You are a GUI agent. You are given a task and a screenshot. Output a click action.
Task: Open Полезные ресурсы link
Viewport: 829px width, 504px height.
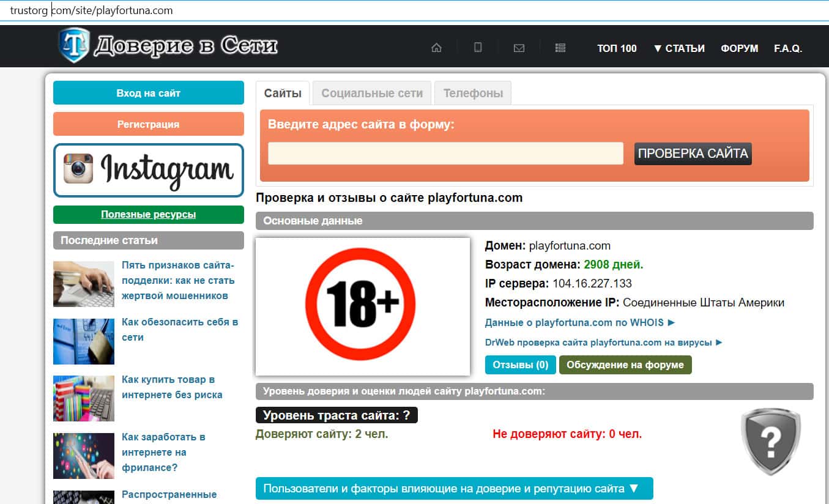tap(149, 215)
